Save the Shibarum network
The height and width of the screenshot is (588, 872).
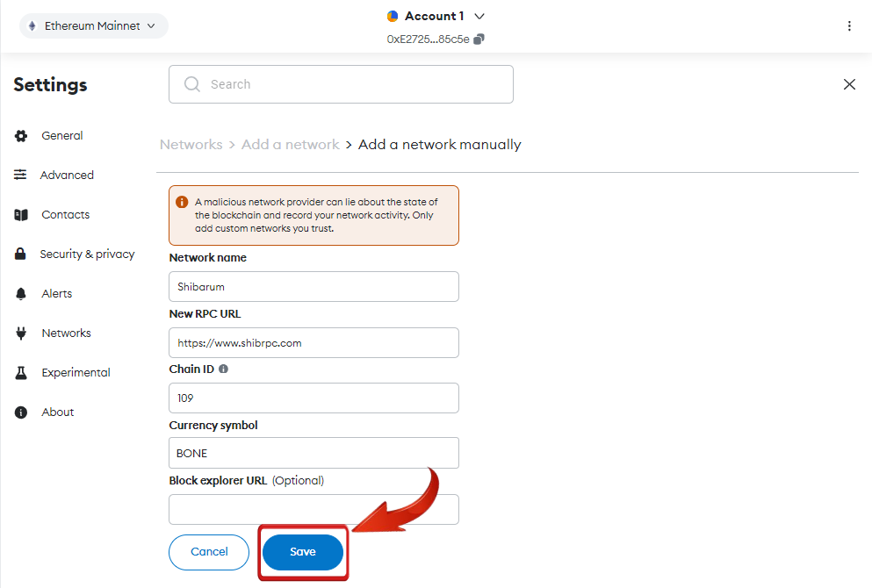point(303,552)
